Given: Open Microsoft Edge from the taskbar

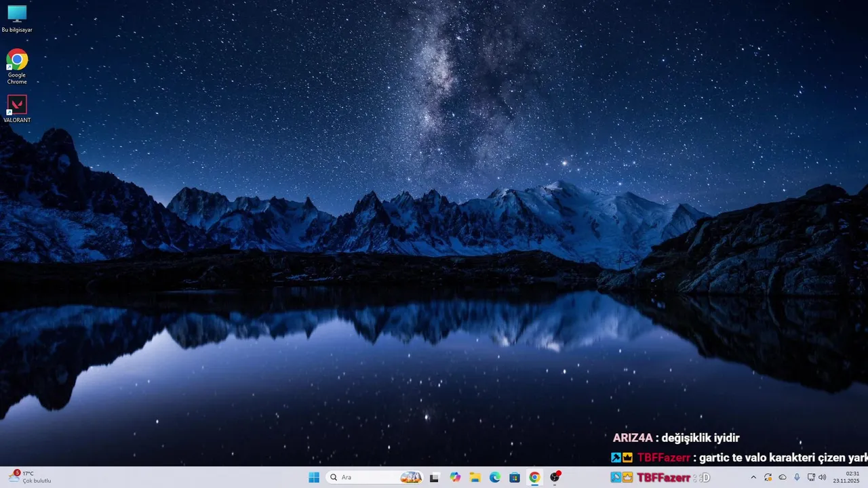Looking at the screenshot, I should pyautogui.click(x=495, y=477).
